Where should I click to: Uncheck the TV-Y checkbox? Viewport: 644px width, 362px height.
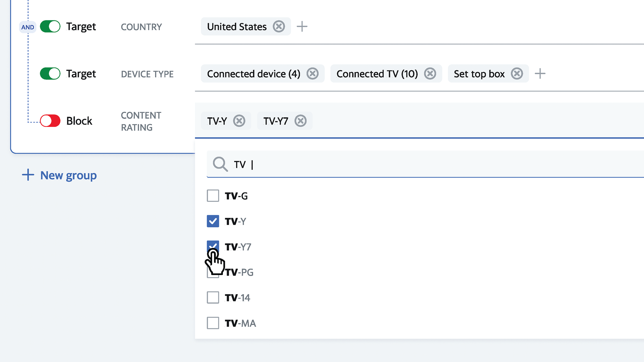pyautogui.click(x=213, y=221)
